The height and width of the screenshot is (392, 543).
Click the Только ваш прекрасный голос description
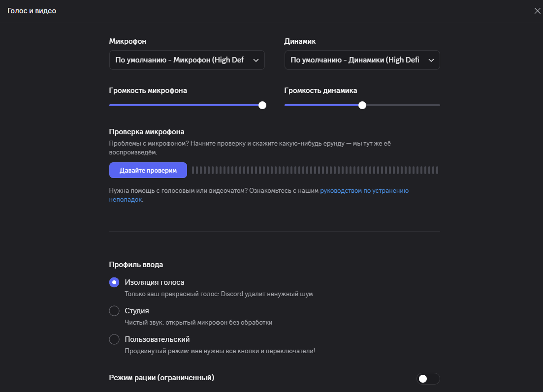pos(219,294)
